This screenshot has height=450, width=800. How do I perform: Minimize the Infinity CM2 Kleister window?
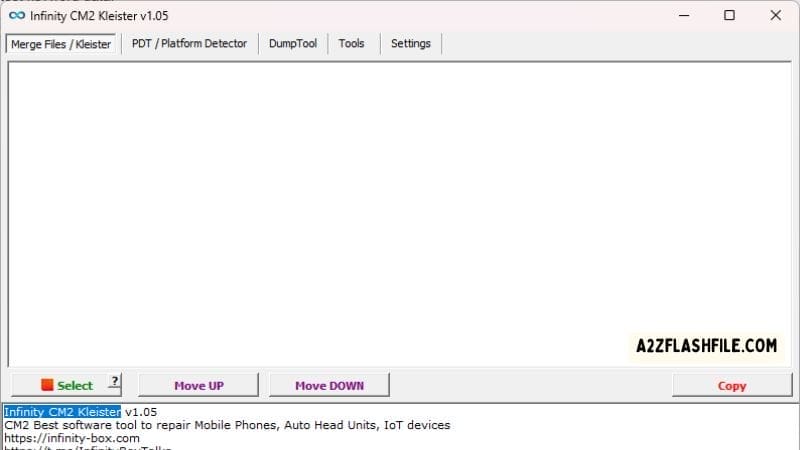[x=684, y=16]
